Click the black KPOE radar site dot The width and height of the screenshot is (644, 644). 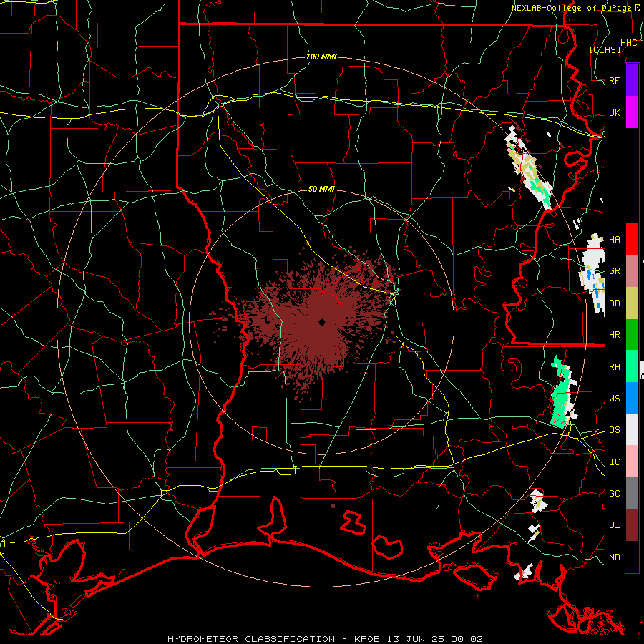(322, 322)
